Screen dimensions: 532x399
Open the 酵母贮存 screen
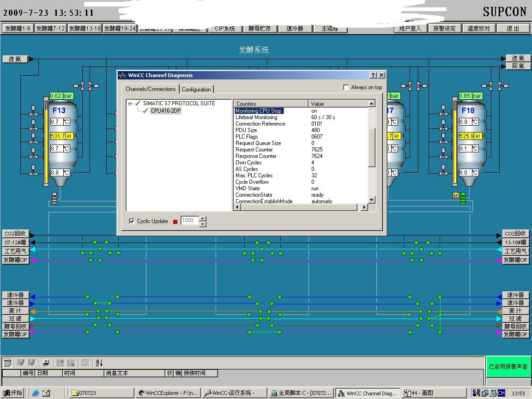[260, 29]
